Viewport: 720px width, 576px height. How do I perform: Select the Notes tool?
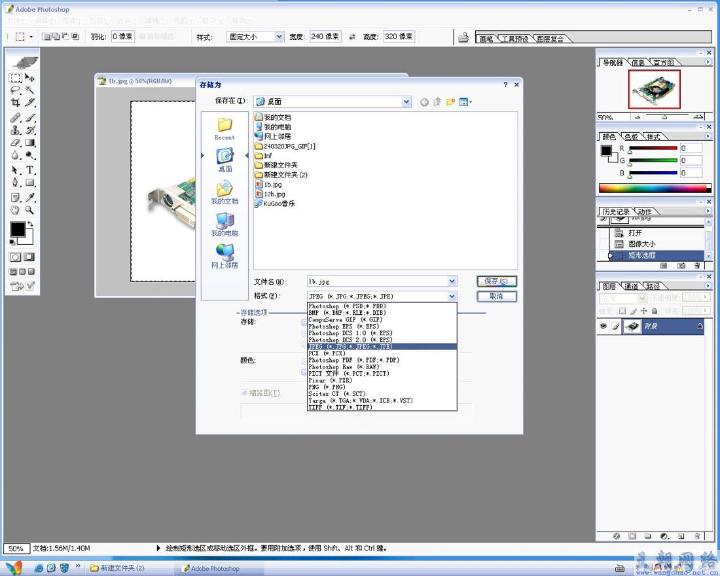point(16,198)
